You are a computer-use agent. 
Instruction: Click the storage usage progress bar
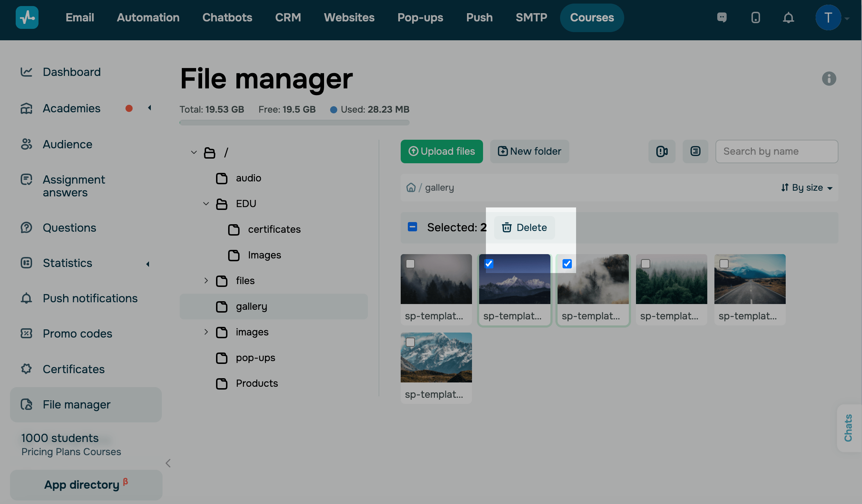[x=294, y=123]
